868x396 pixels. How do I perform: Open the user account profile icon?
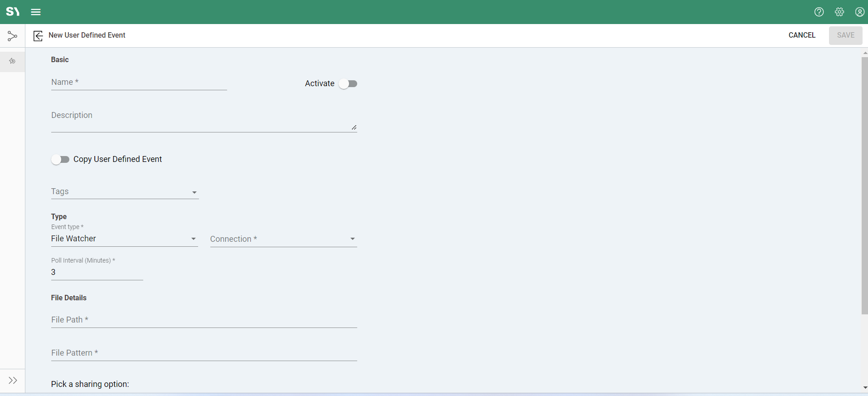859,12
